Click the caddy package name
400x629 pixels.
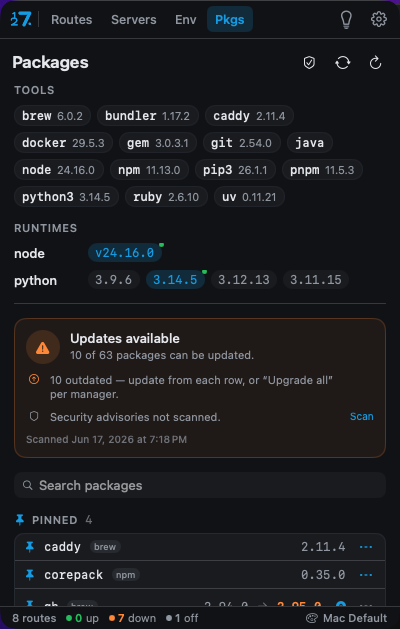(x=63, y=547)
